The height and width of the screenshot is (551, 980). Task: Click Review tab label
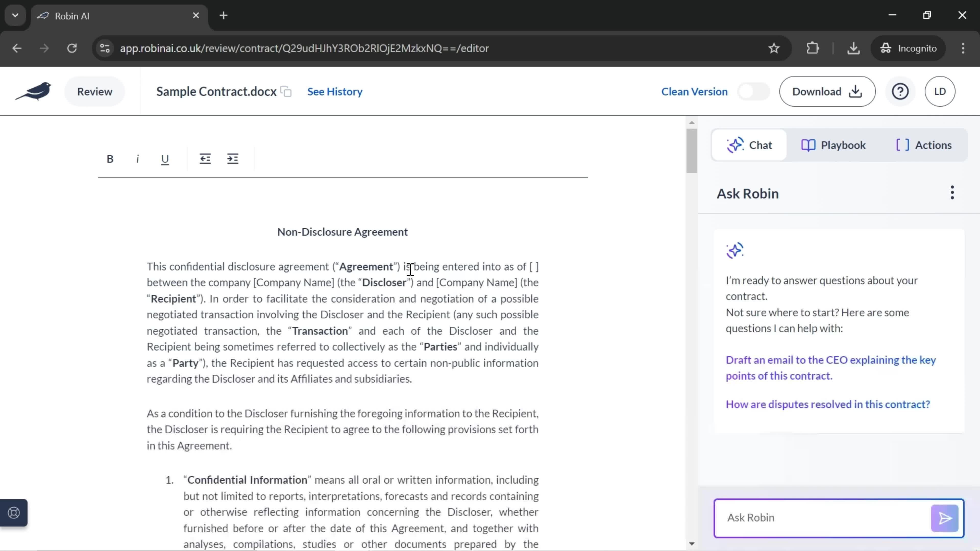(94, 91)
